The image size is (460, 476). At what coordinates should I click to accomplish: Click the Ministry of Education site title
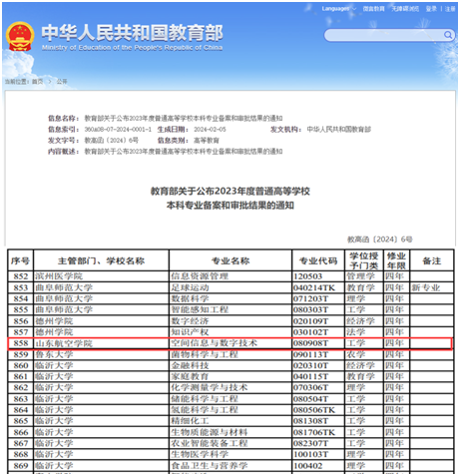tap(132, 37)
